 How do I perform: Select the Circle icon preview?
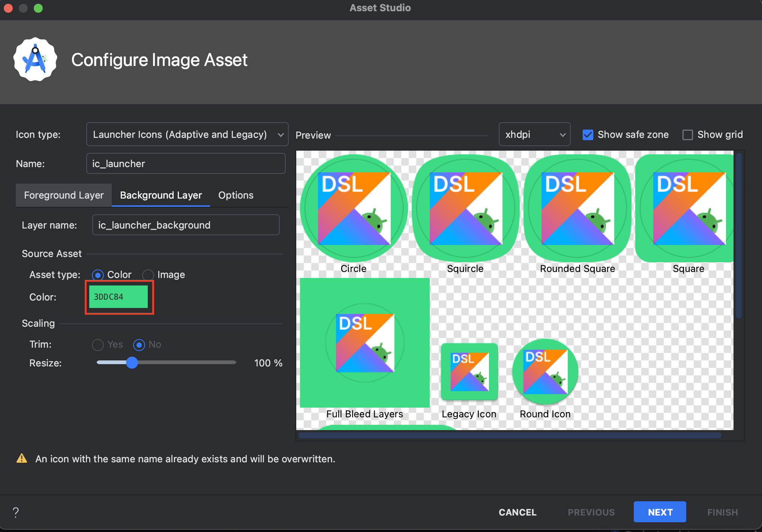click(354, 208)
